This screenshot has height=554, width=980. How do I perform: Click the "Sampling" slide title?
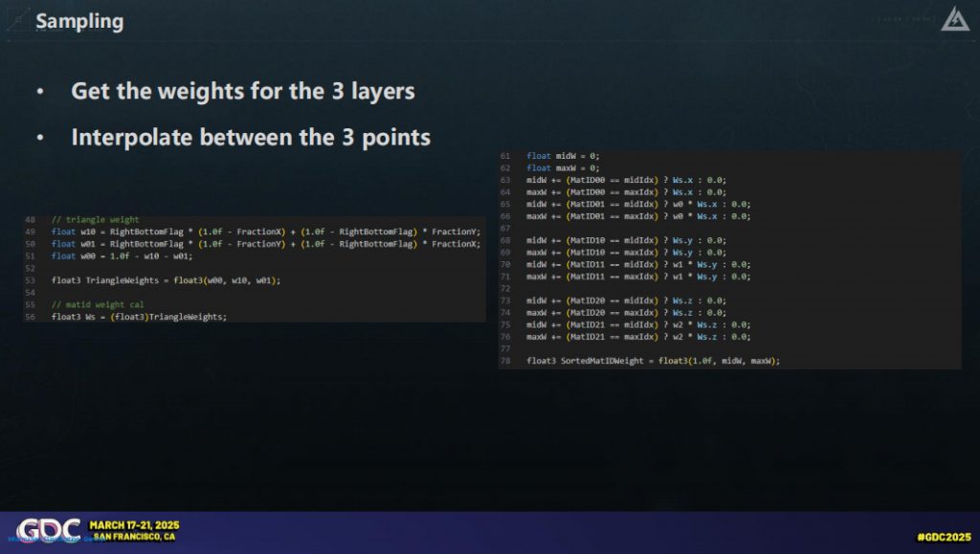[x=79, y=21]
